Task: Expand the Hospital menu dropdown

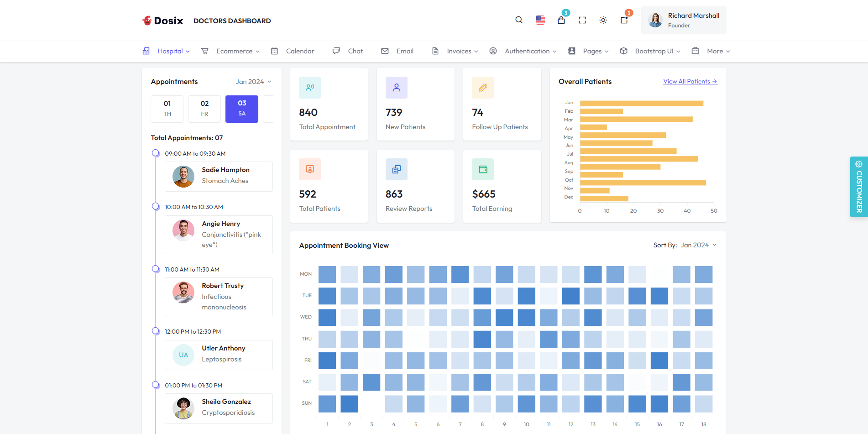Action: [188, 52]
